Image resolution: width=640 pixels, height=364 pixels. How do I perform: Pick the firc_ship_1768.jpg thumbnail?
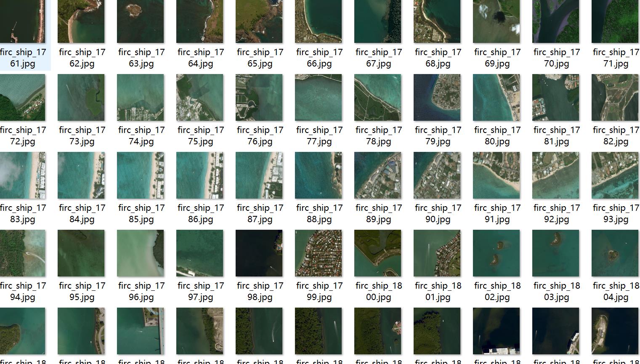pyautogui.click(x=437, y=21)
